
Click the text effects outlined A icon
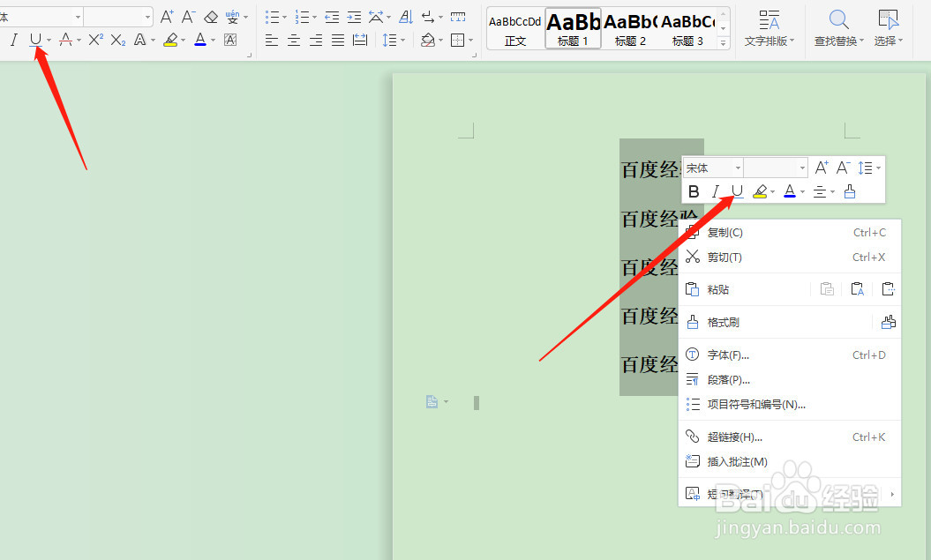[x=140, y=41]
